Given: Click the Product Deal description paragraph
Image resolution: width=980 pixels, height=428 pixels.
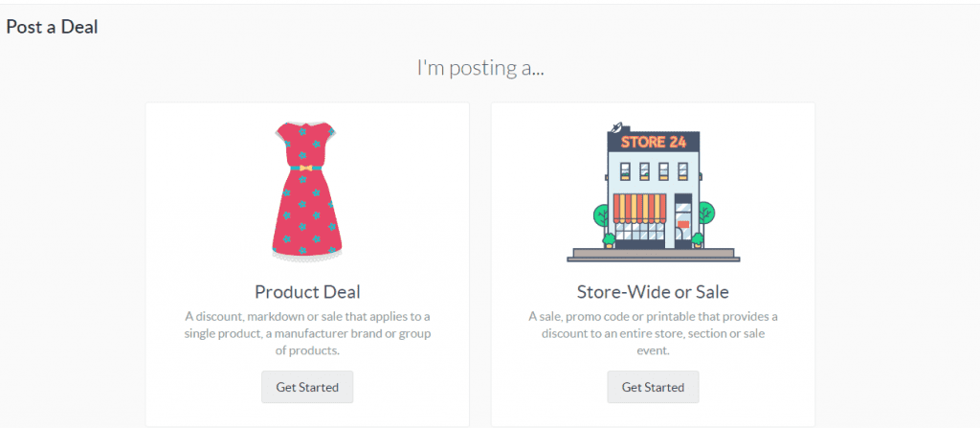Looking at the screenshot, I should click(307, 333).
